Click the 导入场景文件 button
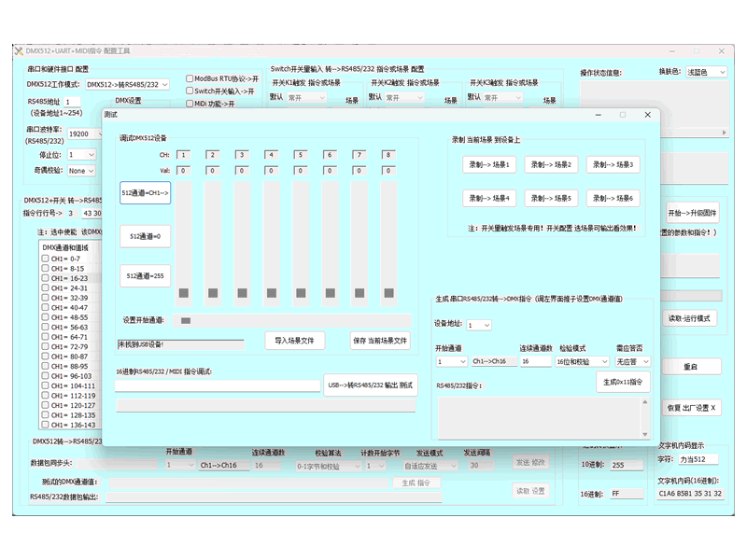This screenshot has height=560, width=747. click(294, 341)
